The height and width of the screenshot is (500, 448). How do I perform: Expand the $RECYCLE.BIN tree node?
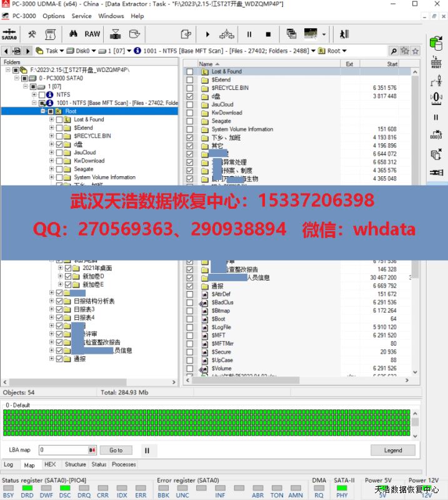click(51, 136)
